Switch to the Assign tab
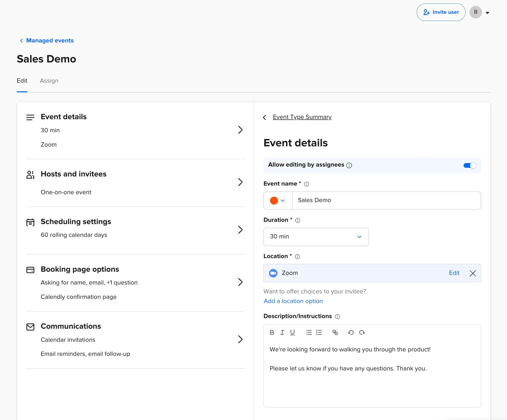Image resolution: width=507 pixels, height=420 pixels. (49, 81)
